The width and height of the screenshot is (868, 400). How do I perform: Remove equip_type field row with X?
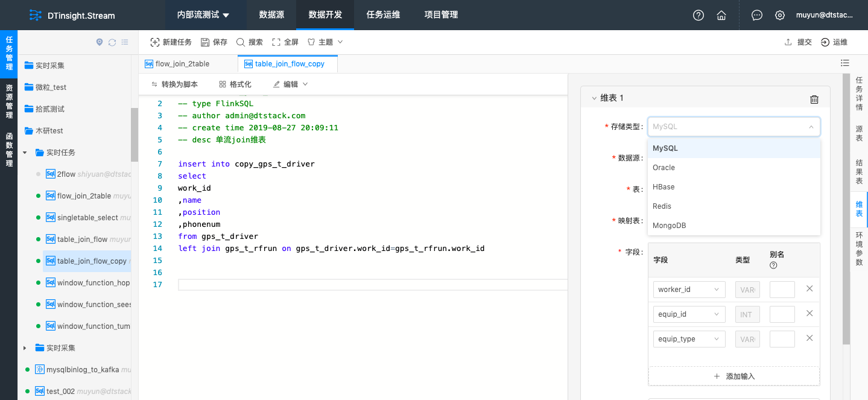tap(809, 338)
